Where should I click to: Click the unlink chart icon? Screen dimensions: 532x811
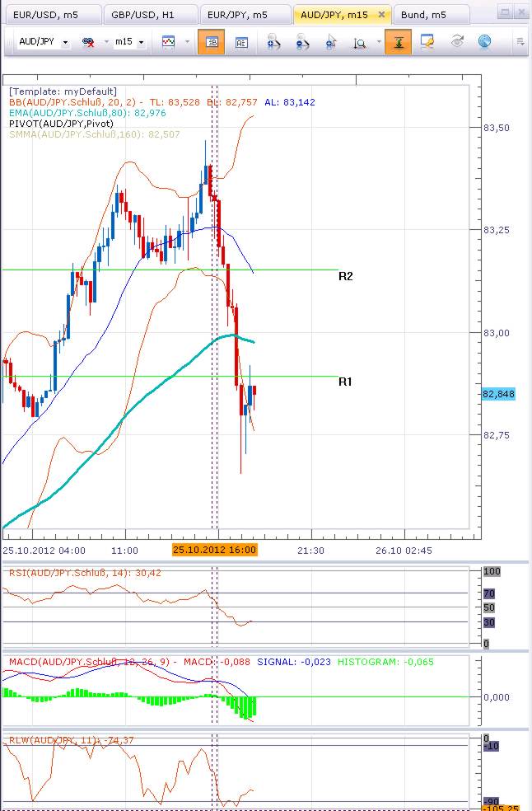[x=88, y=42]
